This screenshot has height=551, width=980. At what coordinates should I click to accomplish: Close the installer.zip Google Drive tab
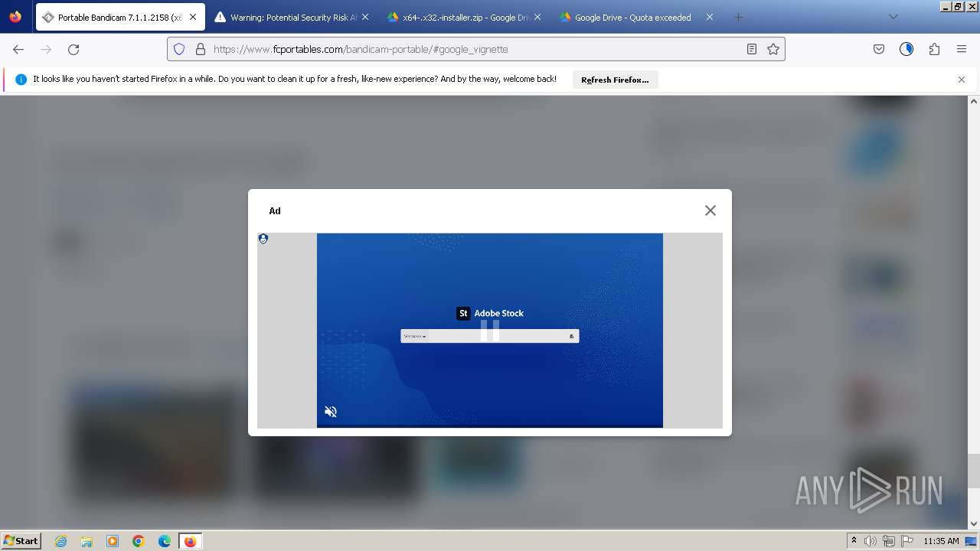pos(537,17)
